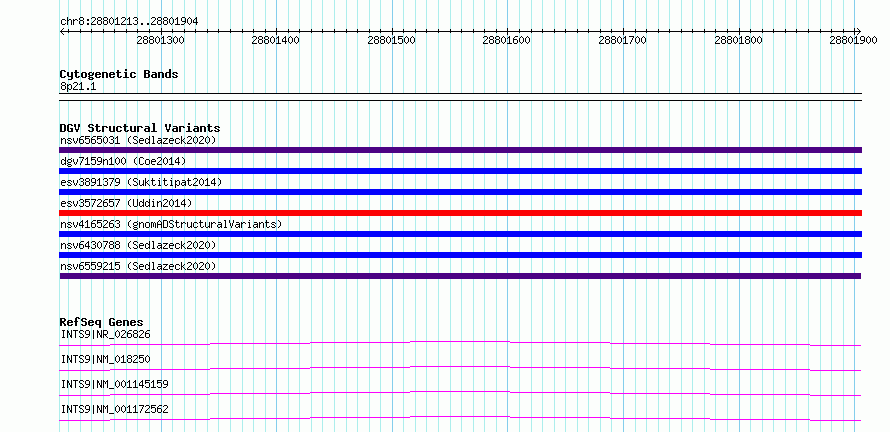Image resolution: width=890 pixels, height=432 pixels.
Task: Select the magenta intron line of NR_026826
Action: pos(460,343)
